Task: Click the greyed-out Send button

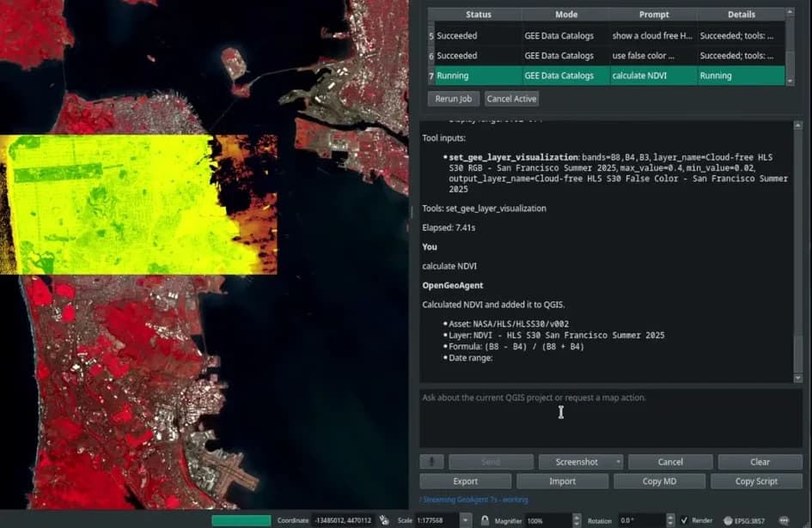Action: tap(491, 462)
